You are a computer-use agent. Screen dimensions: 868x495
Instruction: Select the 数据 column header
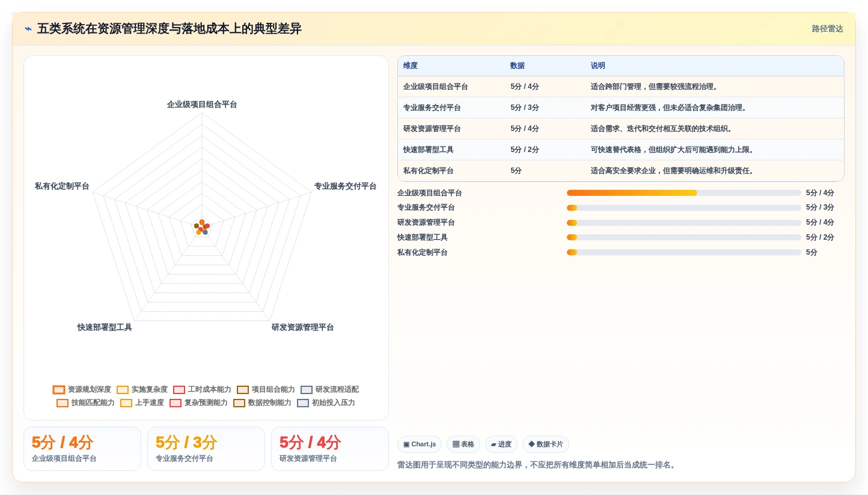(x=518, y=66)
